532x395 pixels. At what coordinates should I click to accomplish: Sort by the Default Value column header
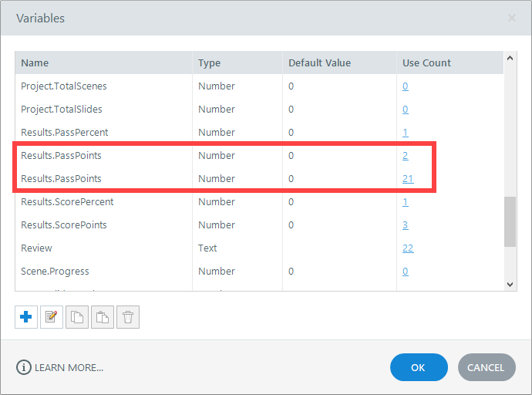(x=319, y=62)
